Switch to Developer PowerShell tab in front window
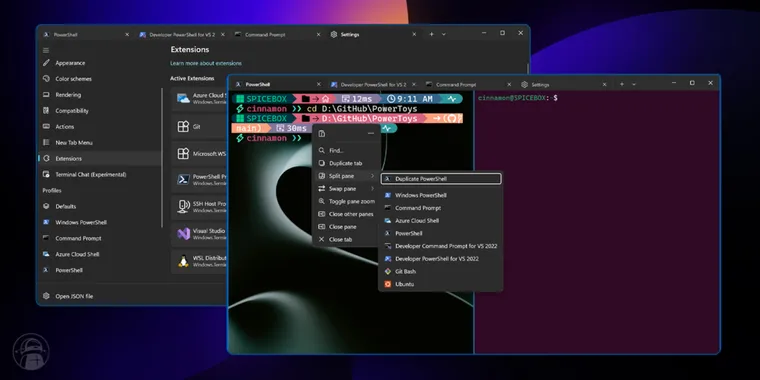The width and height of the screenshot is (760, 380). click(373, 84)
